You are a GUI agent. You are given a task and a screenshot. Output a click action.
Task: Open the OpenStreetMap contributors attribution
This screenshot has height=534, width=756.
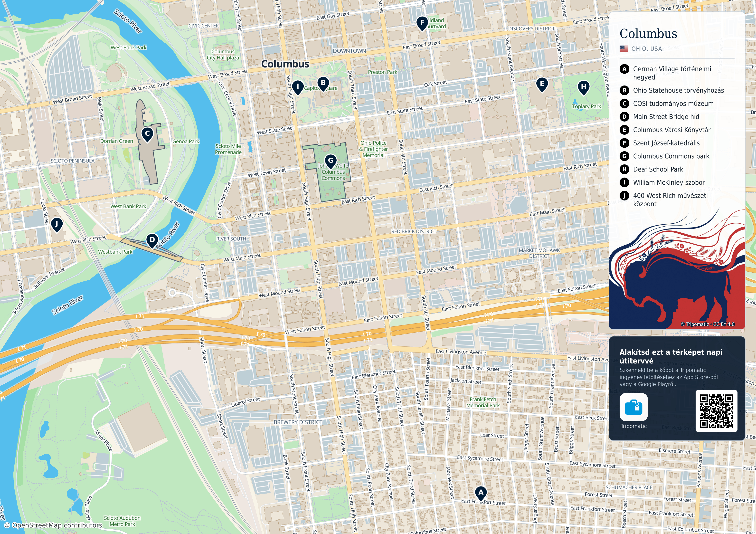pyautogui.click(x=53, y=525)
